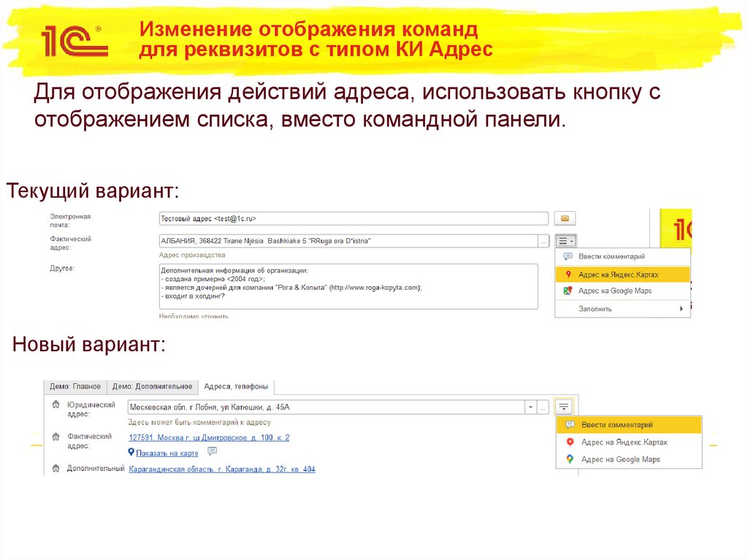Expand the 'Заполнить' submenu
Screen dimensions: 748x560
[622, 309]
